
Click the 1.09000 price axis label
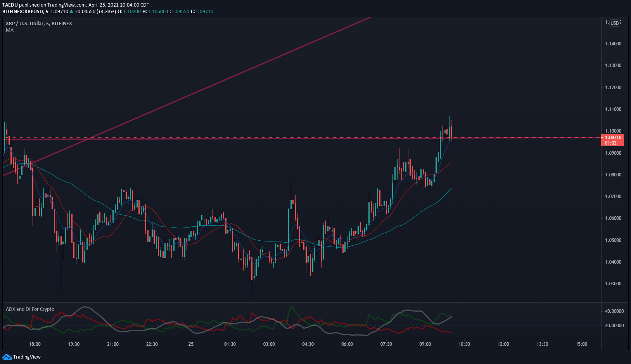(x=613, y=153)
